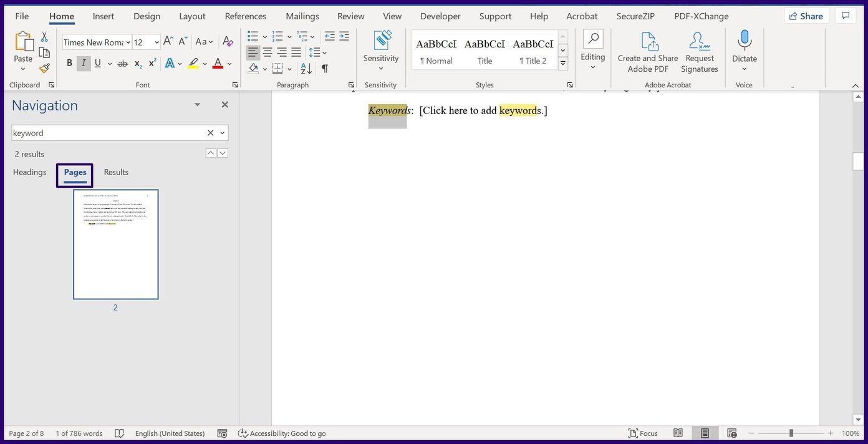Image resolution: width=868 pixels, height=444 pixels.
Task: Click the macro recording status icon
Action: pos(222,433)
